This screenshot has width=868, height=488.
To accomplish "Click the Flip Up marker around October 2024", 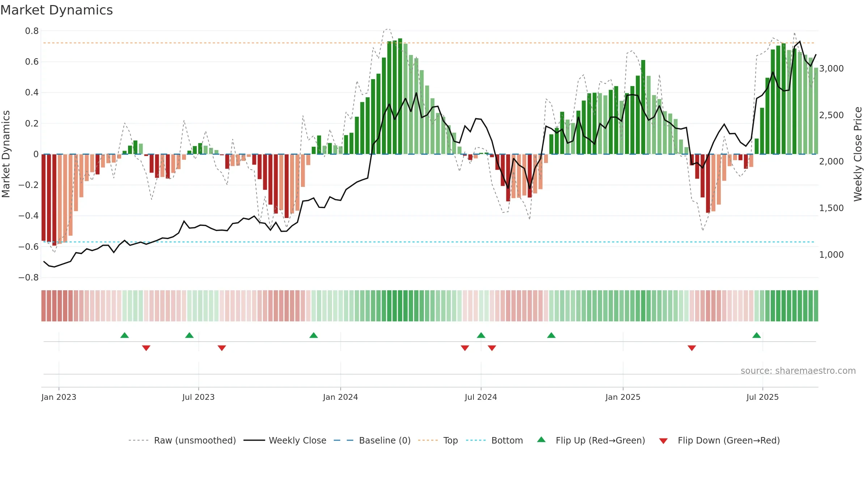I will [551, 335].
